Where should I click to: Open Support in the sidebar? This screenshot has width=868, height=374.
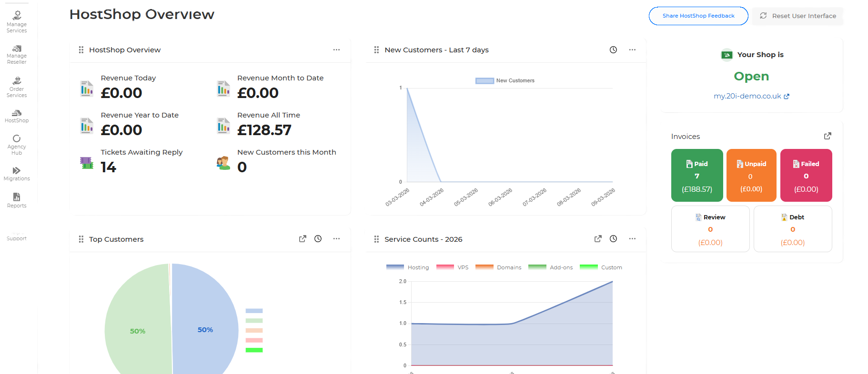(17, 238)
